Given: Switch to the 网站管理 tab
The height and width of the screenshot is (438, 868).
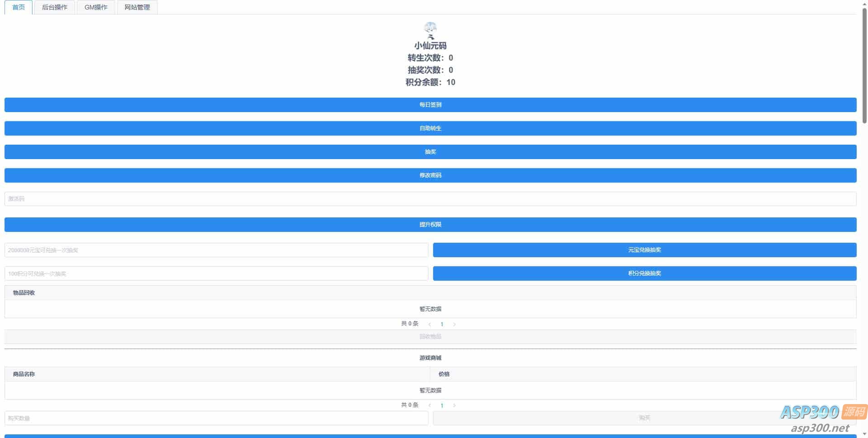Looking at the screenshot, I should [x=137, y=7].
